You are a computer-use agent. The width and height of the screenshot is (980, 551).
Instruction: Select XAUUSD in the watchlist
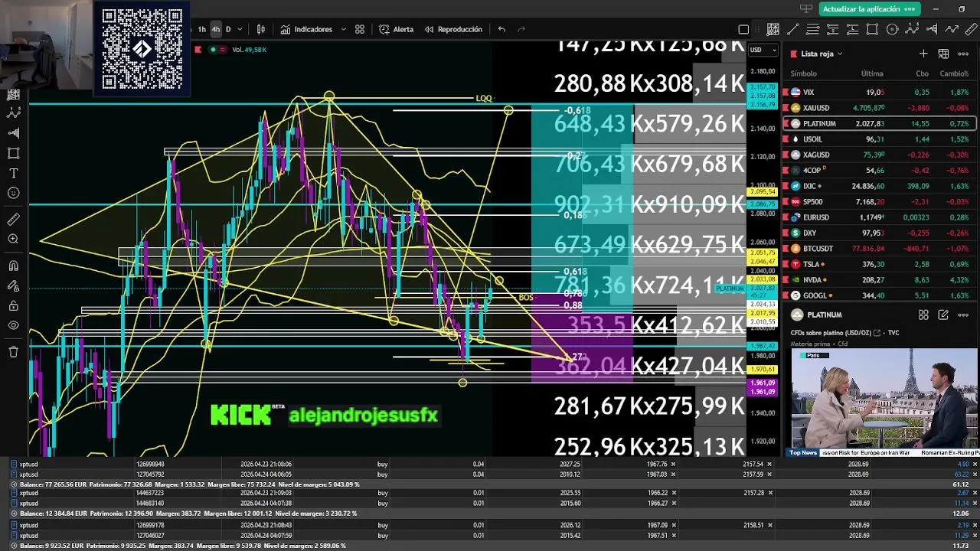tap(879, 108)
